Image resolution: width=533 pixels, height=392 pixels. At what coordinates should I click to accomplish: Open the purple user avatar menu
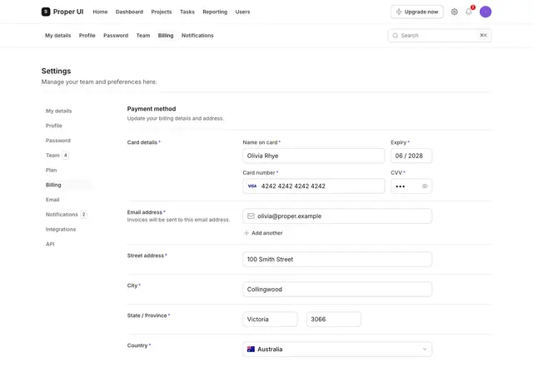tap(486, 12)
